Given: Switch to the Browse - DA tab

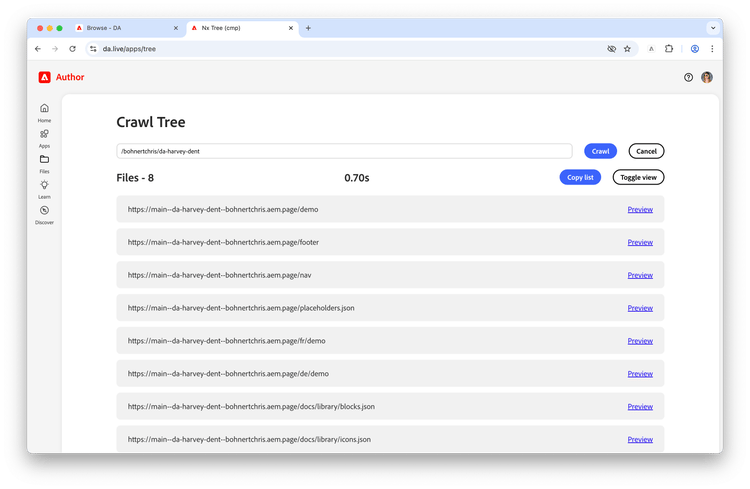Looking at the screenshot, I should (x=126, y=28).
